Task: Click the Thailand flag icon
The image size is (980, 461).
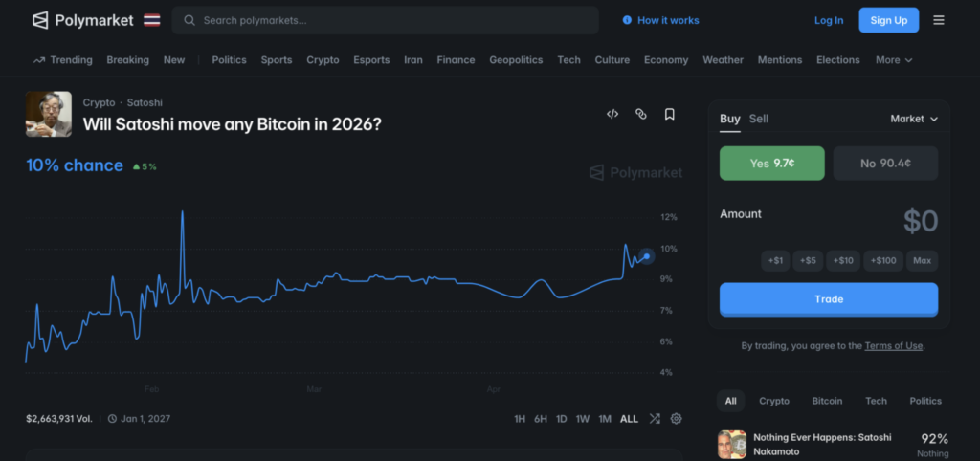Action: [151, 20]
